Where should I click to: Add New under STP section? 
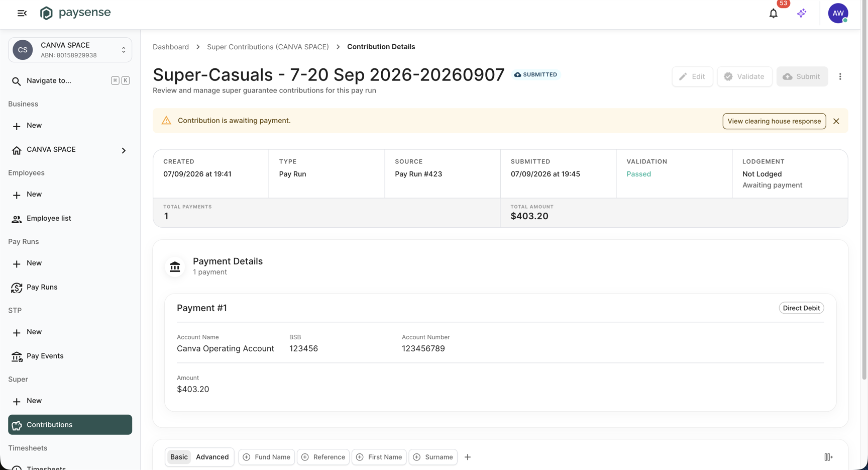tap(70, 332)
